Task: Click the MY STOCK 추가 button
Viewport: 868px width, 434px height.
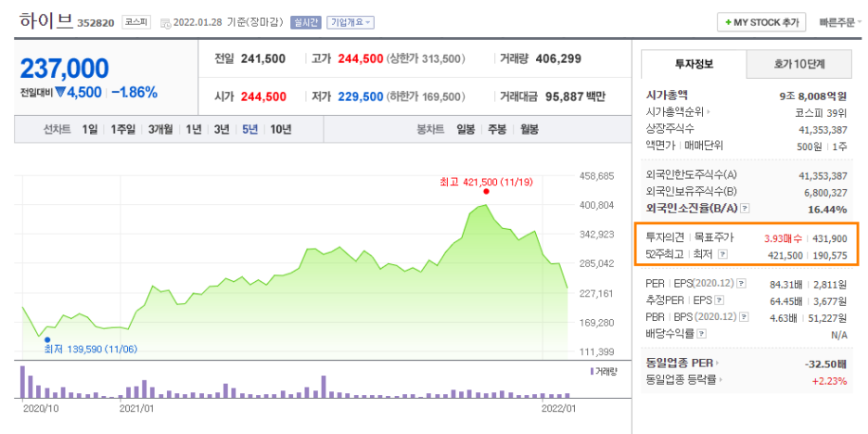Action: click(x=761, y=22)
